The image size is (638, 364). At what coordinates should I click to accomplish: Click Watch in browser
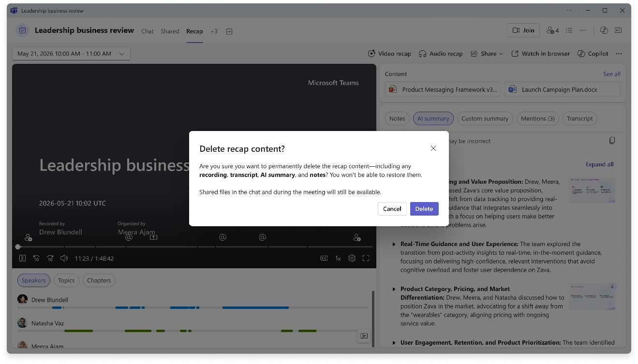pyautogui.click(x=540, y=54)
